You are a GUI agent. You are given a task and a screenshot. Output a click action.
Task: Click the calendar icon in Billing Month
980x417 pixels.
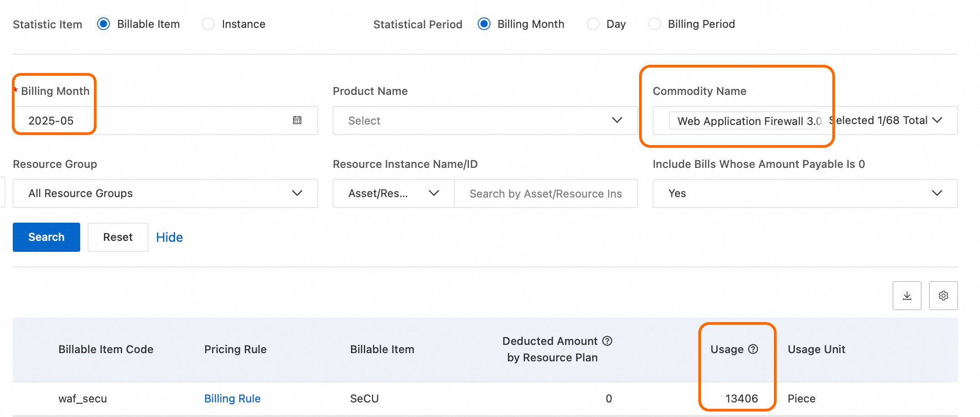[x=297, y=120]
